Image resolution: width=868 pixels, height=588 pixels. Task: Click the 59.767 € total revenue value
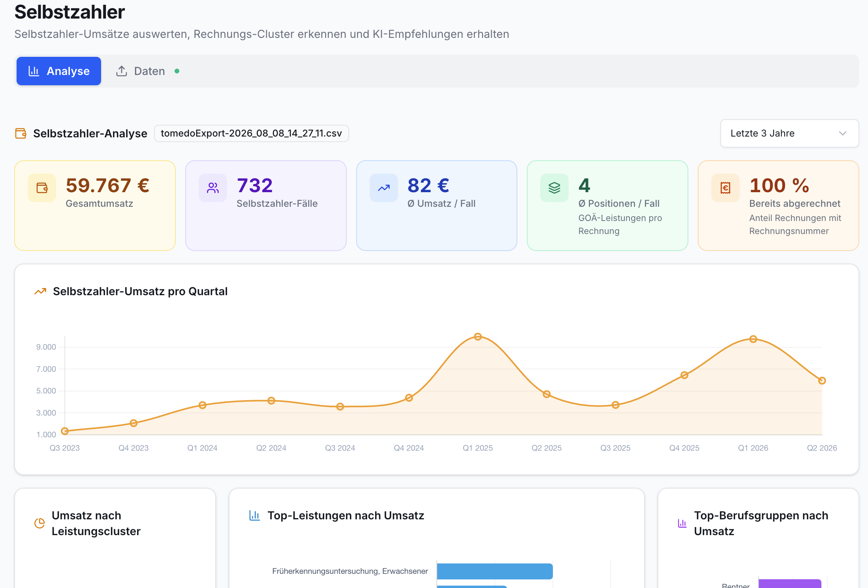[107, 185]
